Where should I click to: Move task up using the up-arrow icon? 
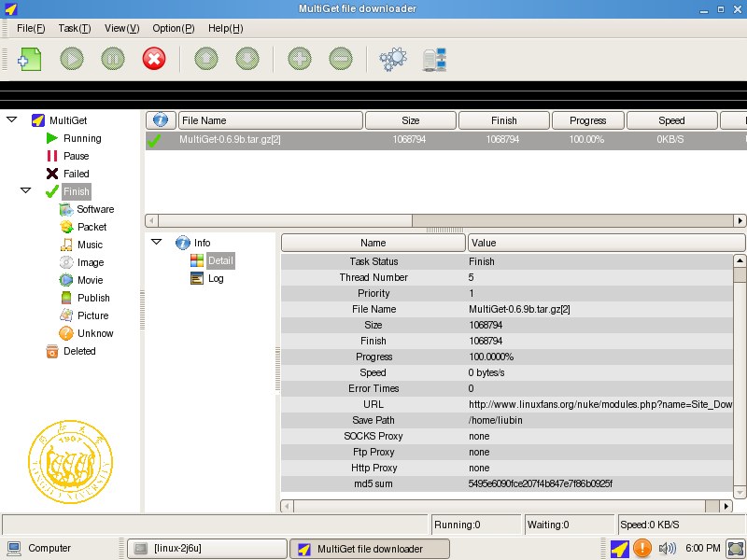(205, 58)
